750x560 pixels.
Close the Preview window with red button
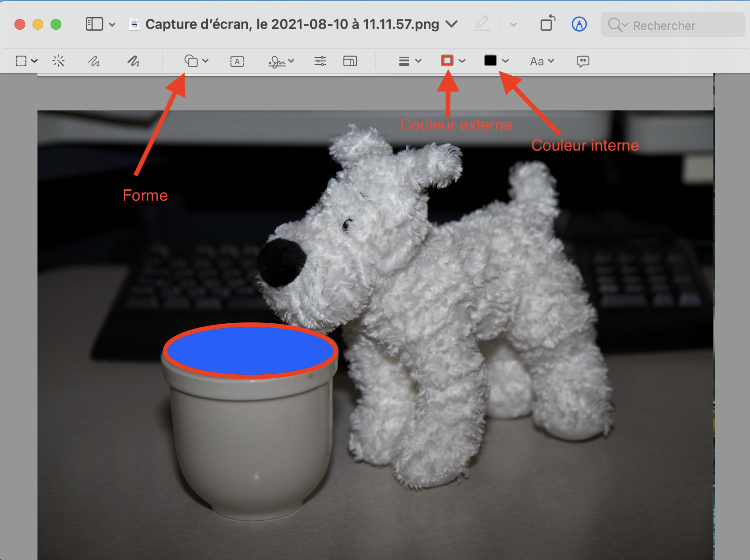pos(20,24)
